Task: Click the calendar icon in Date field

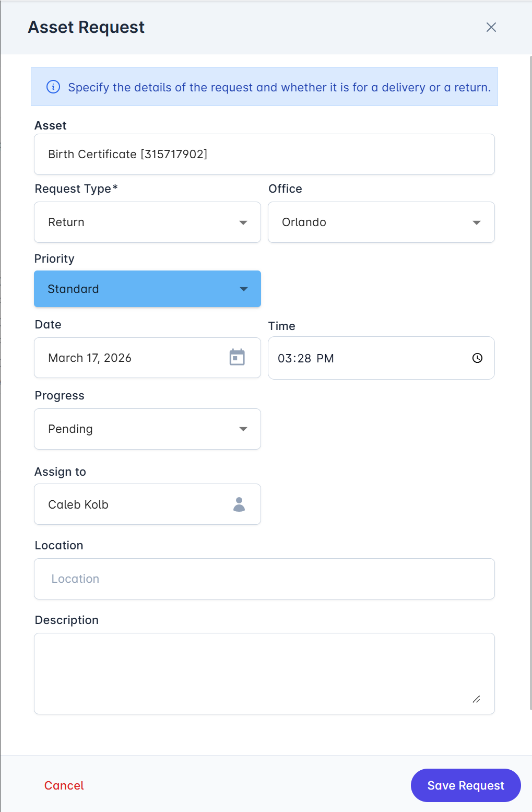Action: click(x=237, y=358)
